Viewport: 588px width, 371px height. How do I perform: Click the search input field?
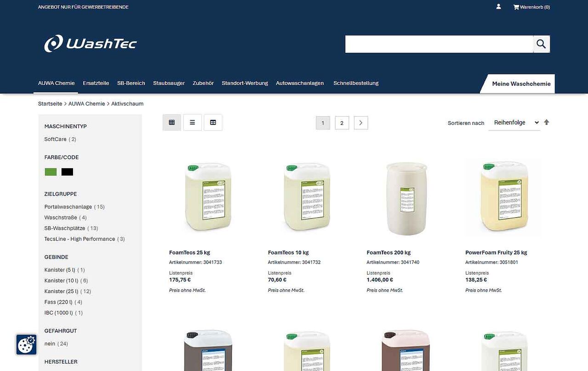point(439,44)
